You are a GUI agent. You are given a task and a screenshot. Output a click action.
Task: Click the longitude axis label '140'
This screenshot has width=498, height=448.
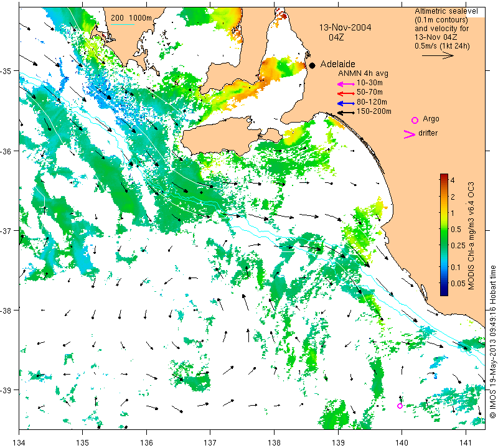[402, 442]
